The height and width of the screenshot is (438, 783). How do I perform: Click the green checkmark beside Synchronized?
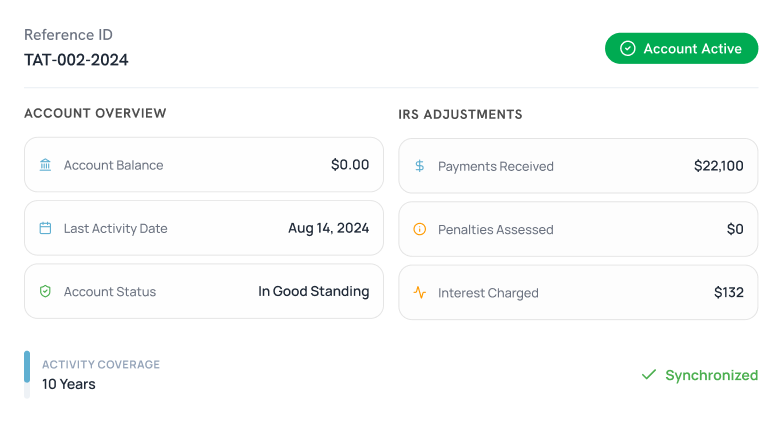pyautogui.click(x=649, y=375)
